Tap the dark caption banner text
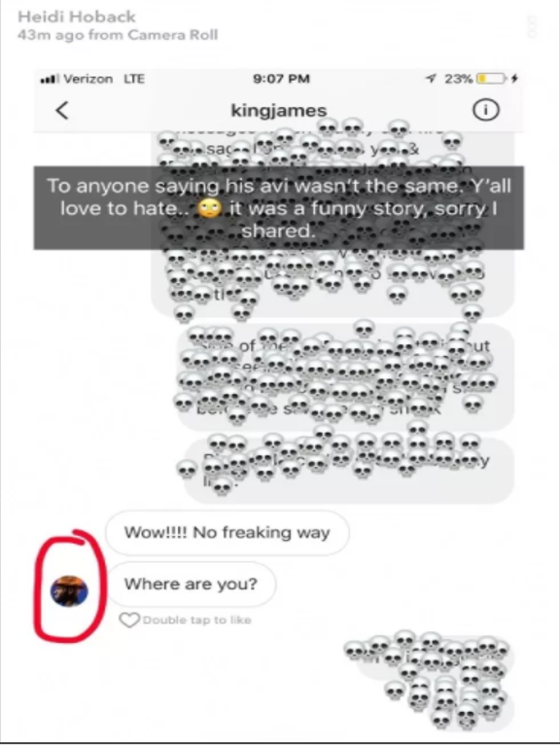 click(279, 207)
